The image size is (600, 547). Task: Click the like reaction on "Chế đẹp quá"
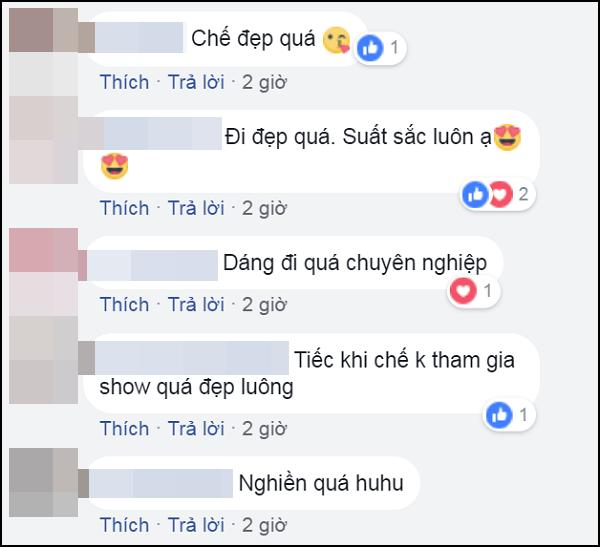coord(370,48)
